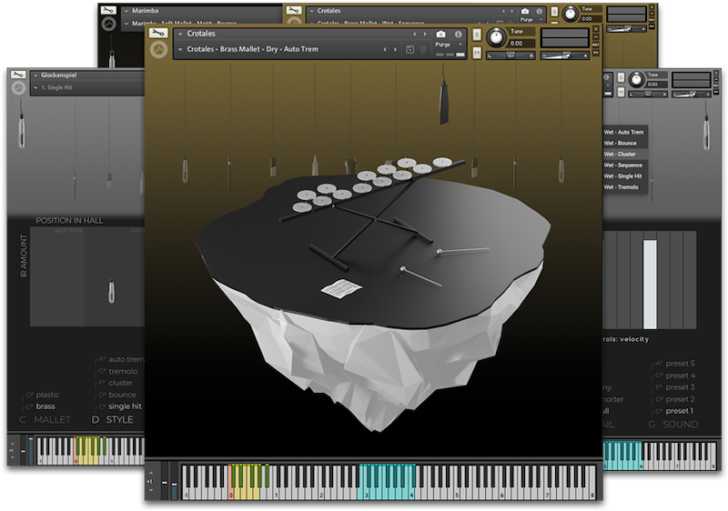
Task: Click the Glockenspiel instrument gear icon
Action: 17,88
